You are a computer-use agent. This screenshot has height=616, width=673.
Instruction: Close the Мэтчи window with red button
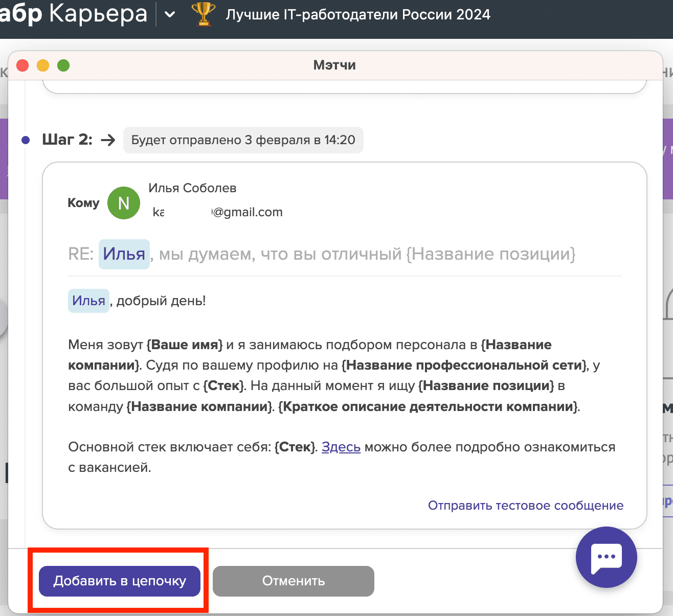coord(23,65)
